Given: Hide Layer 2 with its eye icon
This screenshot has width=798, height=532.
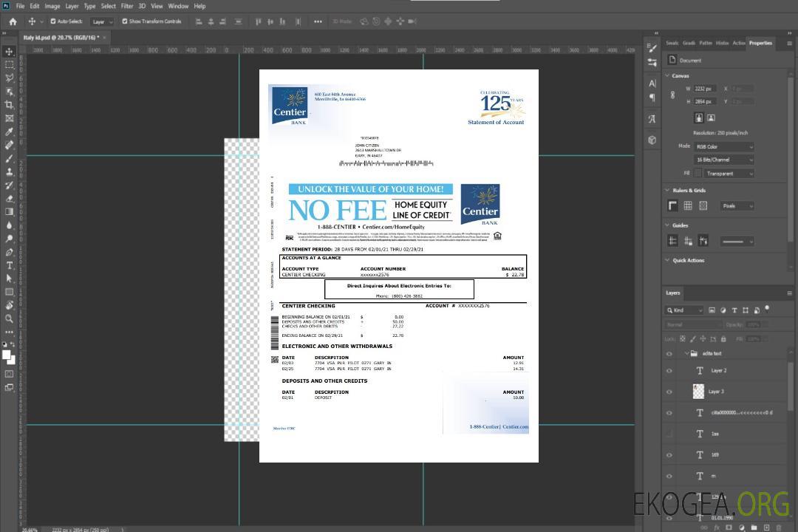Looking at the screenshot, I should tap(669, 371).
